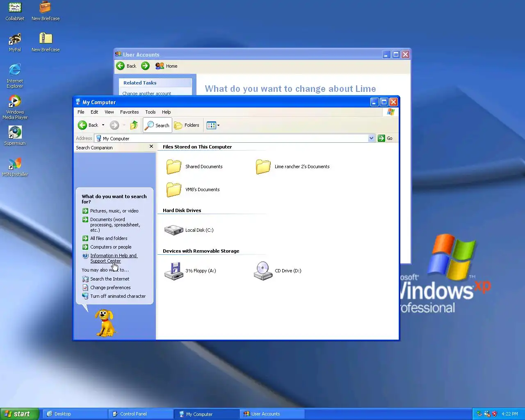Screen dimensions: 525x420
Task: Open the File menu
Action: coord(81,112)
